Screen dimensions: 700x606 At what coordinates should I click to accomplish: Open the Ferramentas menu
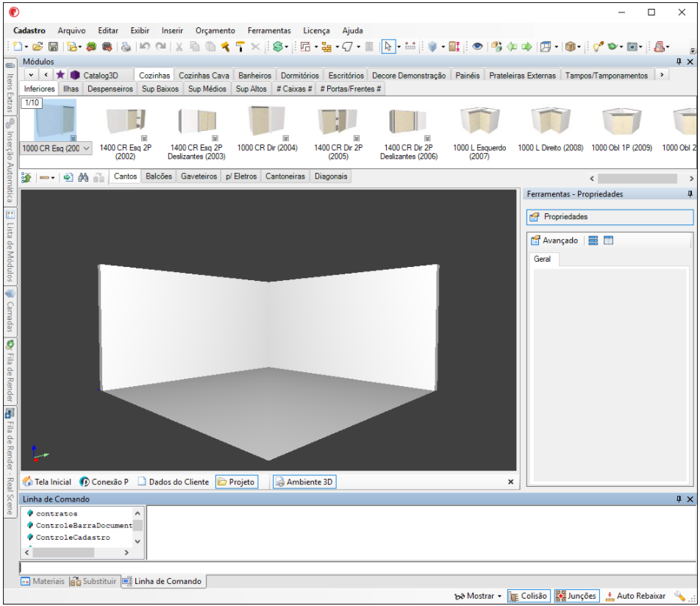(x=269, y=30)
